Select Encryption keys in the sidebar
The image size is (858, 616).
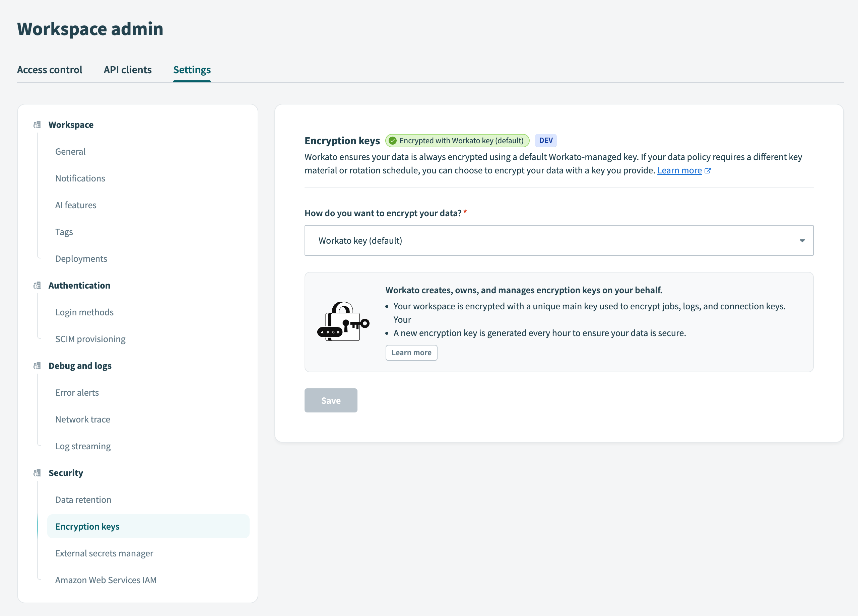[x=87, y=526]
